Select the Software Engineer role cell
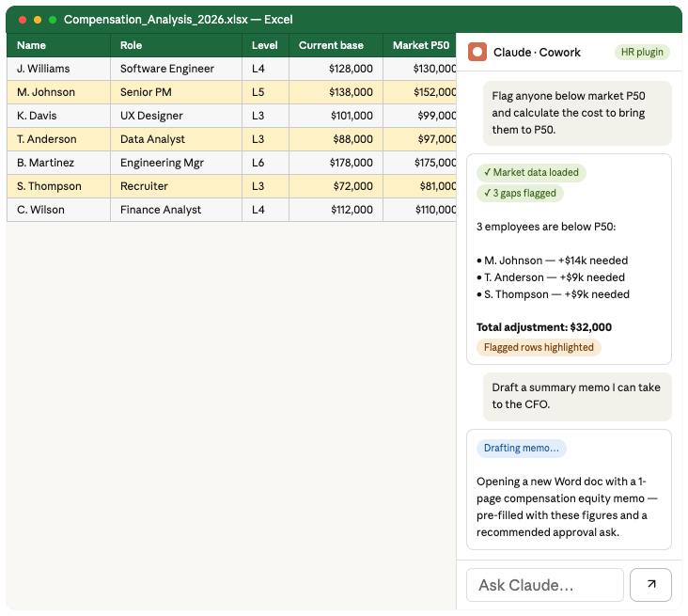 [x=176, y=69]
